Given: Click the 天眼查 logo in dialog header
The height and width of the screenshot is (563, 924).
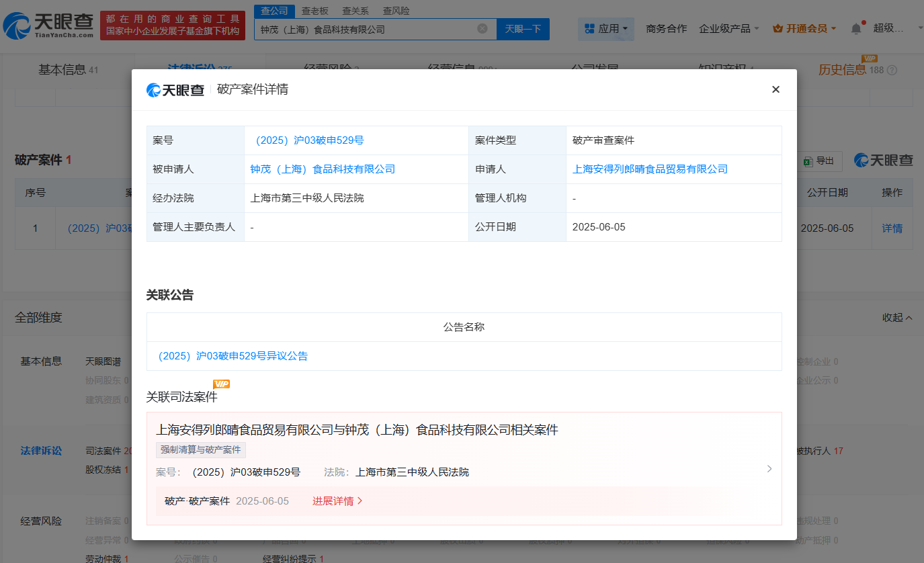Looking at the screenshot, I should pos(175,90).
